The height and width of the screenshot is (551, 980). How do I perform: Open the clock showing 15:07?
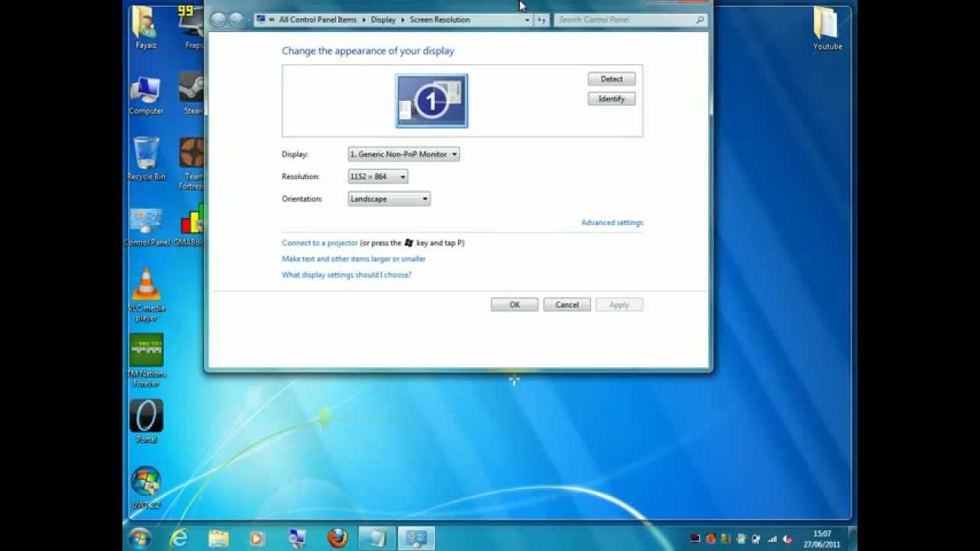822,539
